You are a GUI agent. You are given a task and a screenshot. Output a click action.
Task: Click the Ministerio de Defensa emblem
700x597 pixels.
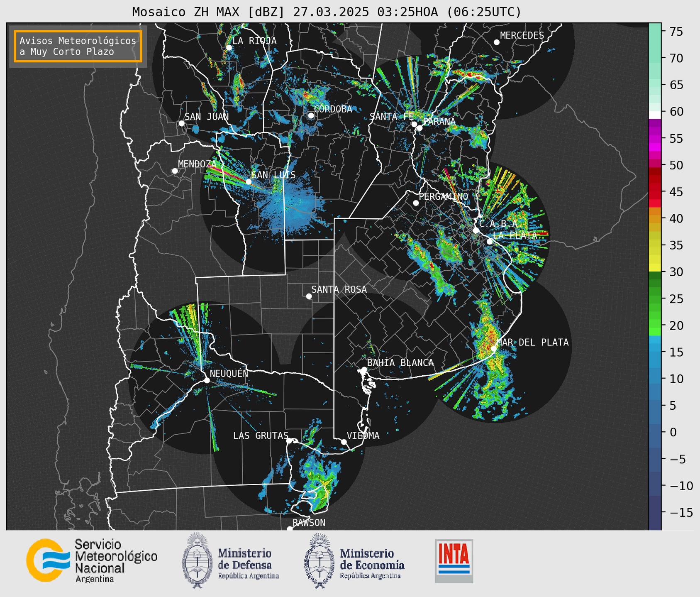click(x=197, y=560)
